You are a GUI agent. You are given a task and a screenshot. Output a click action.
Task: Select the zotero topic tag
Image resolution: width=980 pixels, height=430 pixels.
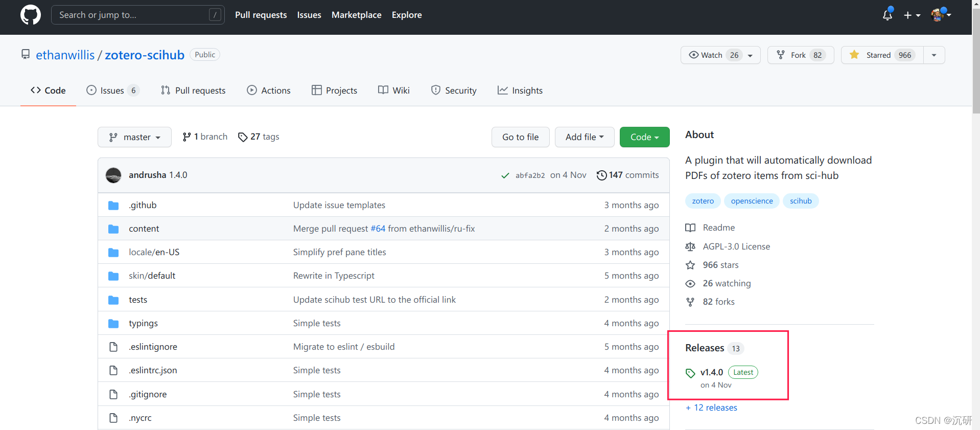click(x=703, y=201)
